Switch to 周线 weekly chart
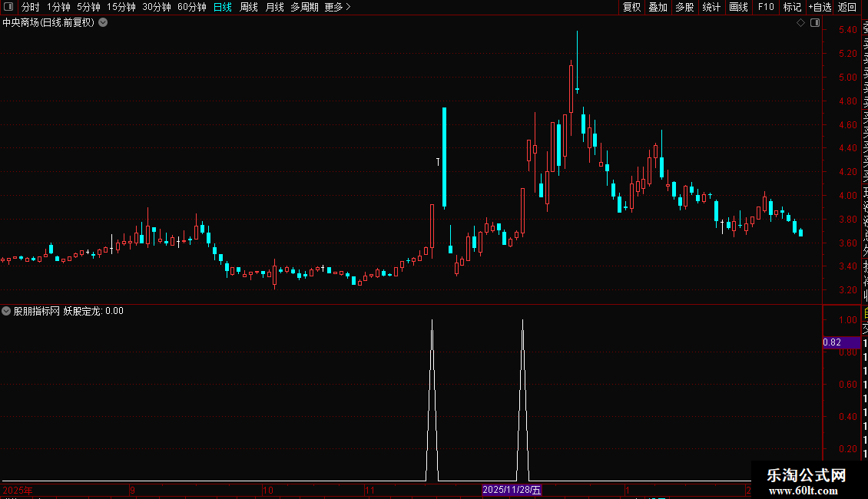 [249, 7]
